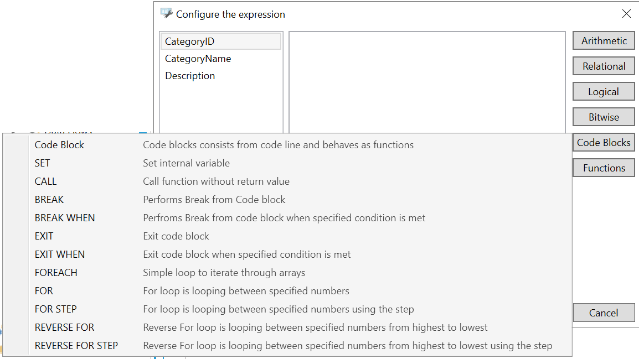Close the Configure the expression window
This screenshot has height=359, width=644.
point(626,14)
